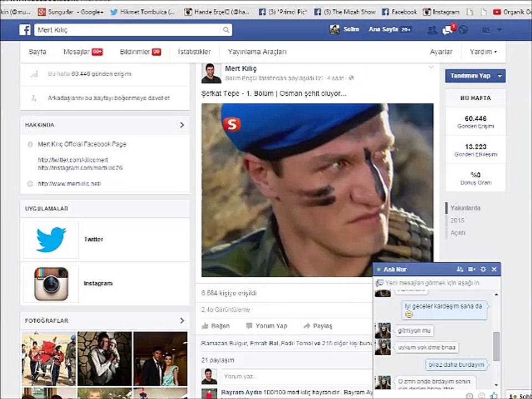Close the Aslı Nur chat window
Image resolution: width=532 pixels, height=399 pixels.
click(x=494, y=269)
